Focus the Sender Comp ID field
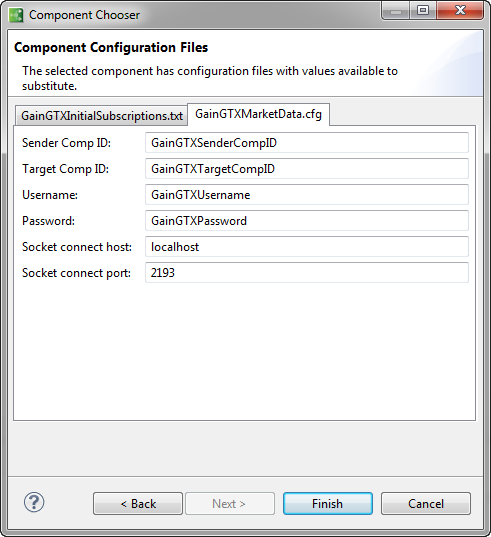 (307, 143)
